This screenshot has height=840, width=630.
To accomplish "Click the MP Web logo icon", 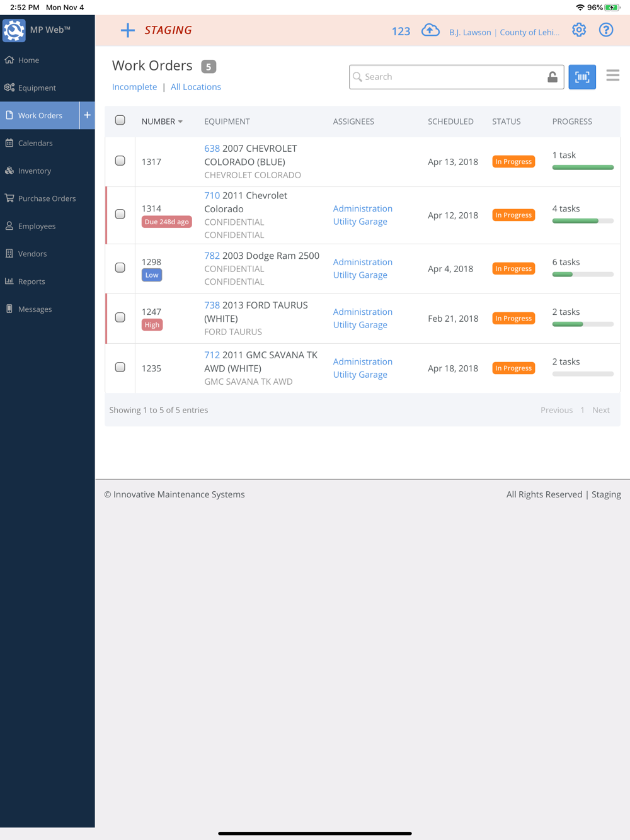I will pos(14,30).
